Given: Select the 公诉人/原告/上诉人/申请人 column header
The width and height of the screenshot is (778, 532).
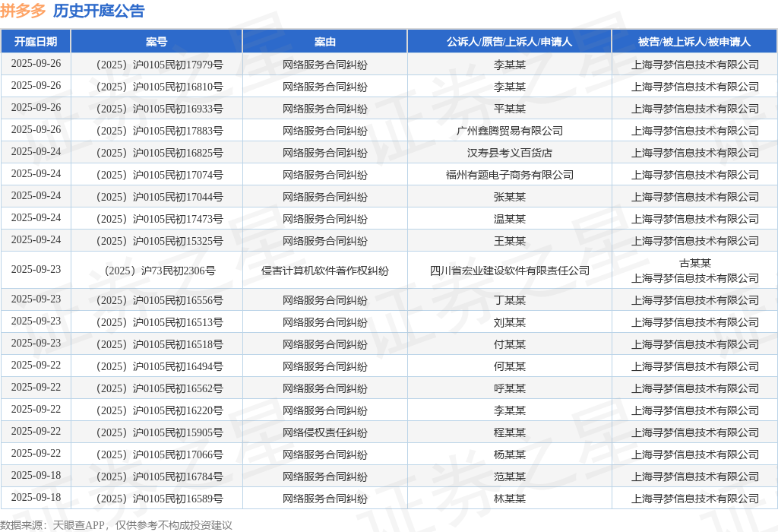Looking at the screenshot, I should click(x=510, y=42).
